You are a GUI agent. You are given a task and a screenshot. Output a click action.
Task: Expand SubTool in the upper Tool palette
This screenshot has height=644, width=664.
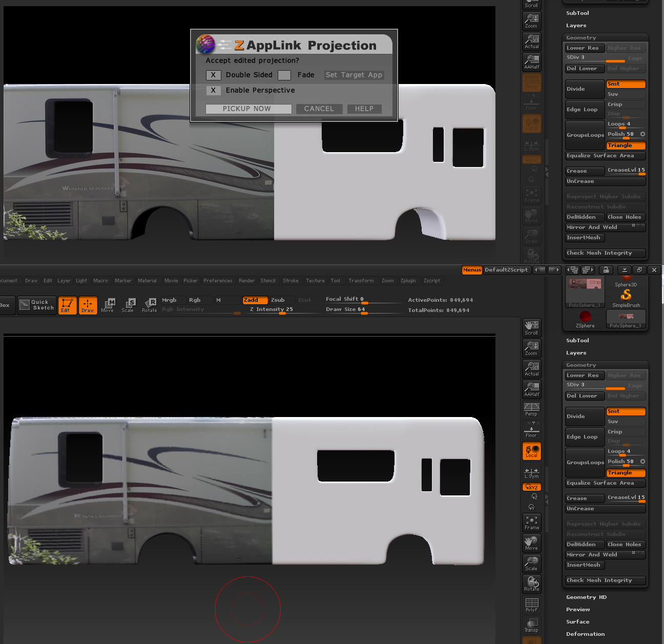point(577,13)
